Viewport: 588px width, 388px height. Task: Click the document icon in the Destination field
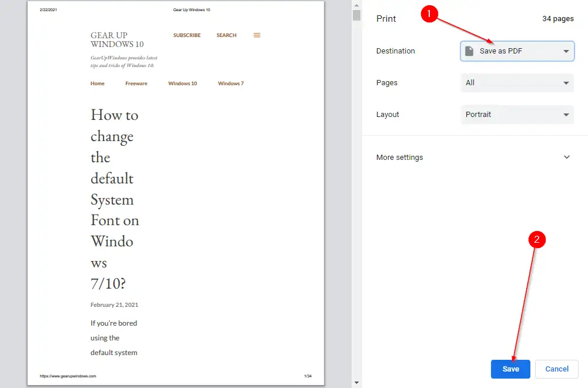pos(469,51)
